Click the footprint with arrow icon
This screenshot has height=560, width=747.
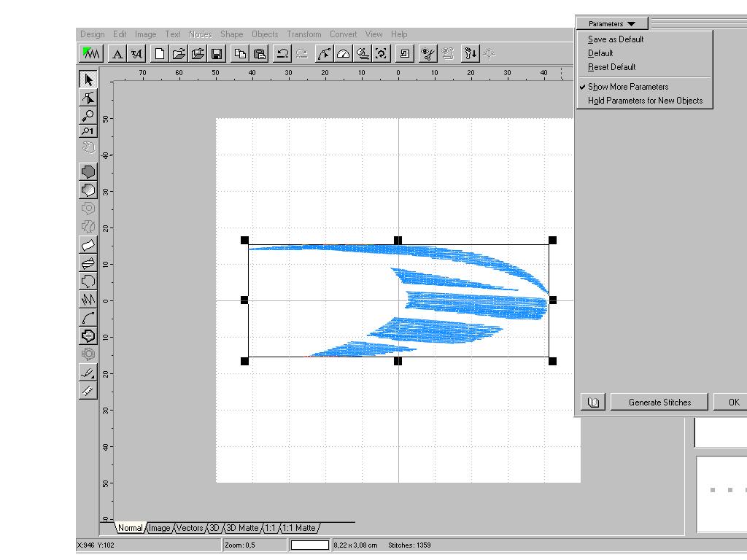tap(471, 54)
